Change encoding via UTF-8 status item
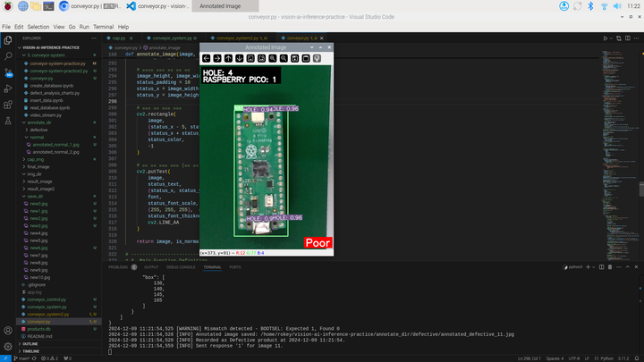644x362 pixels. (574, 358)
